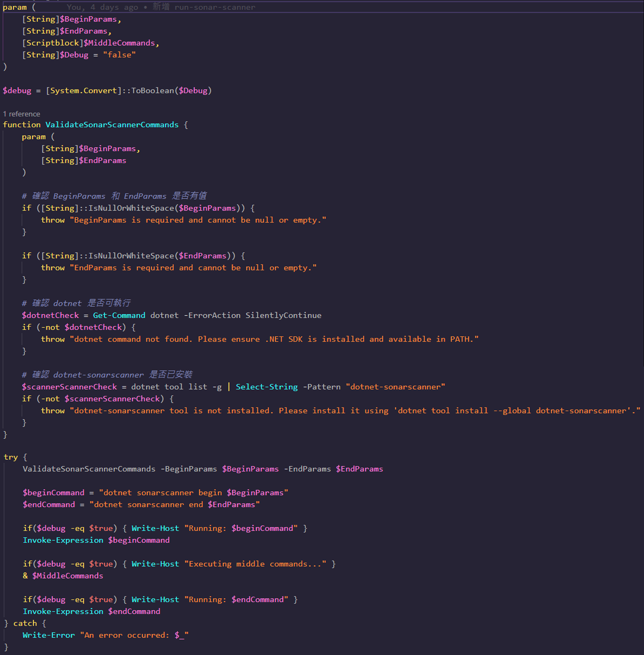
Task: Click the "You, 4 days ago" blame annotation
Action: 102,7
